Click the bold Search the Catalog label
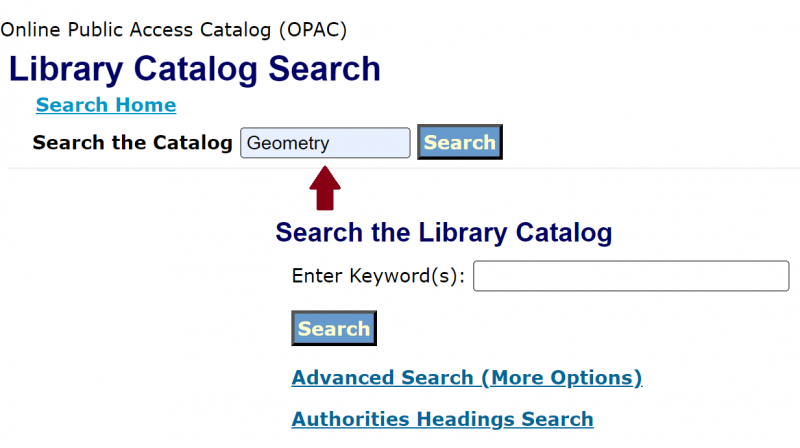The height and width of the screenshot is (448, 800). click(x=132, y=143)
